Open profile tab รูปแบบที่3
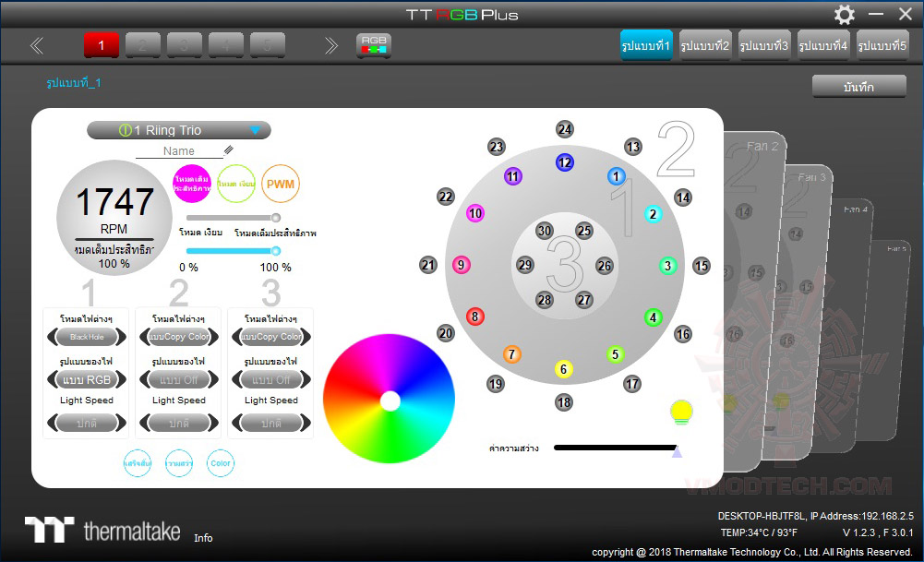This screenshot has width=924, height=562. point(764,45)
